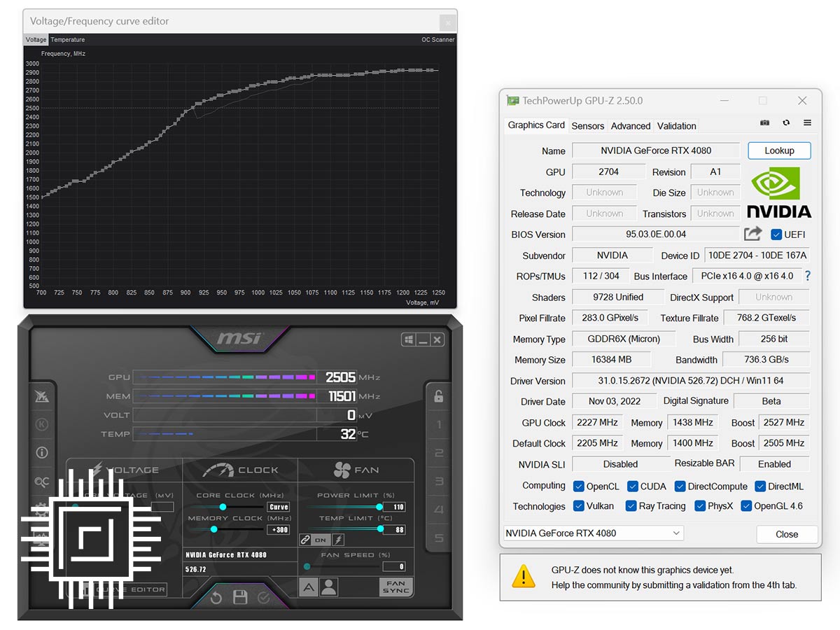The height and width of the screenshot is (630, 840).
Task: Toggle the OpenCL checkbox
Action: click(579, 486)
